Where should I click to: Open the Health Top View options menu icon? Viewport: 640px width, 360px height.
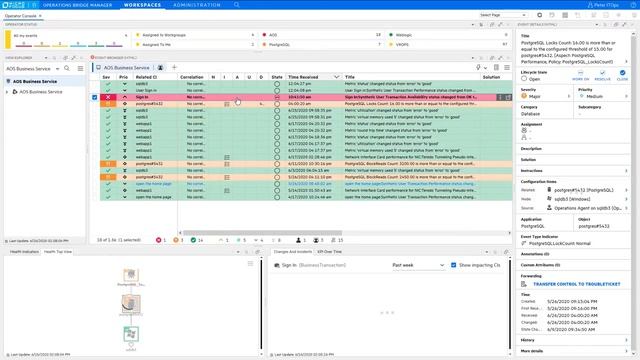[250, 264]
